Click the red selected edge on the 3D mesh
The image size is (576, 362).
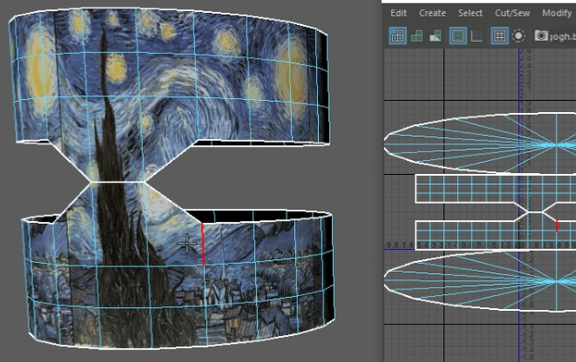coord(203,244)
